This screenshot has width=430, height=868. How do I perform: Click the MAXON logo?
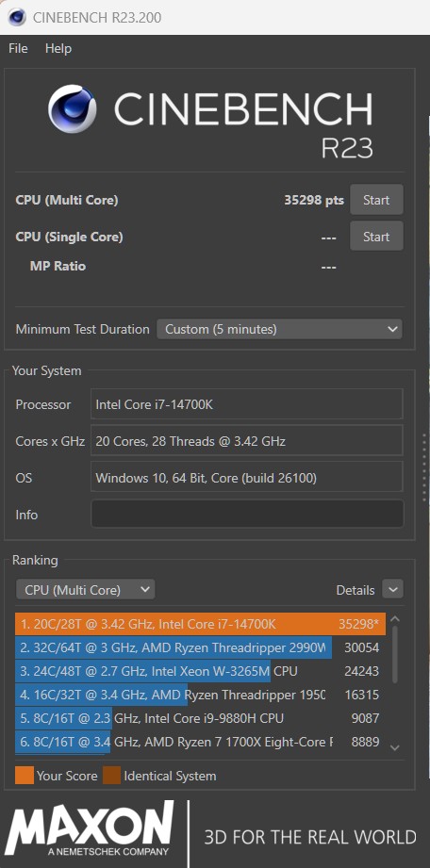pos(90,828)
